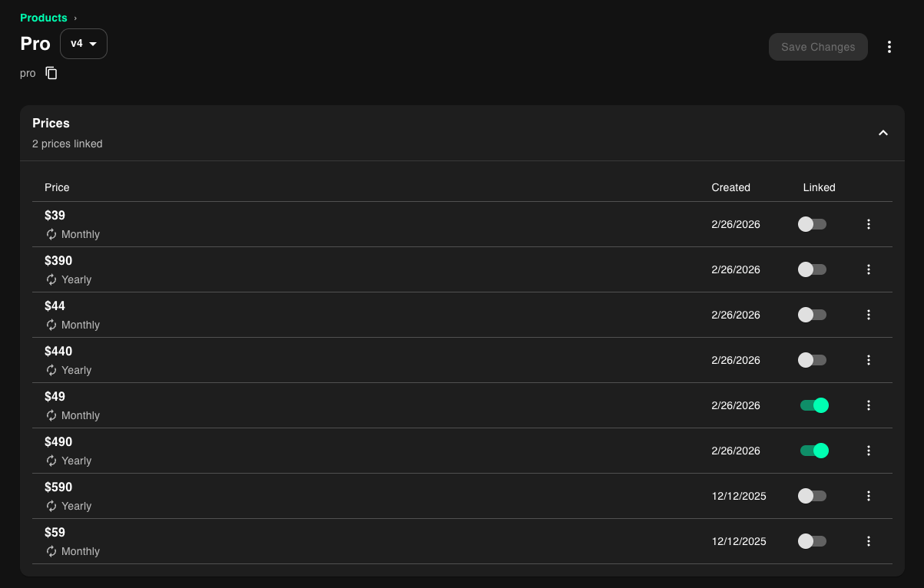
Task: Open options menu for the $39 Monthly price
Action: tap(869, 224)
